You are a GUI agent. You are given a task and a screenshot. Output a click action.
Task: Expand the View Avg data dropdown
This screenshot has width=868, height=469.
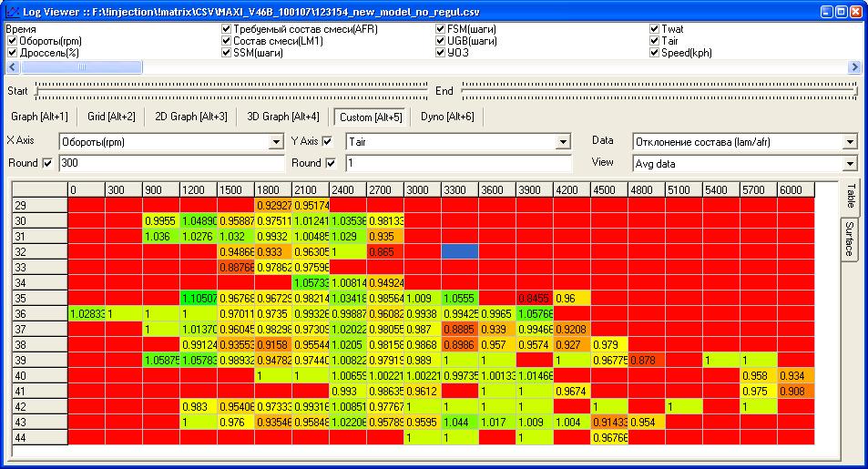coord(851,164)
